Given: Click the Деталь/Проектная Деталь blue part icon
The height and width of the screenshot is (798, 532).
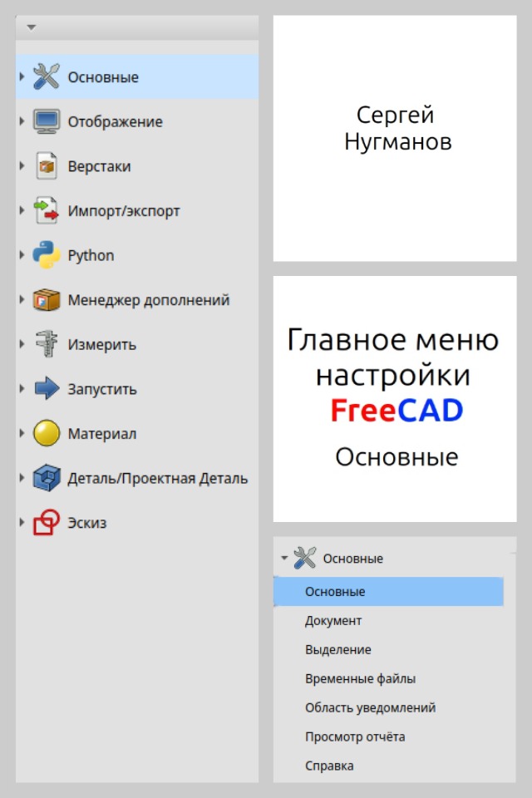Looking at the screenshot, I should (x=47, y=477).
